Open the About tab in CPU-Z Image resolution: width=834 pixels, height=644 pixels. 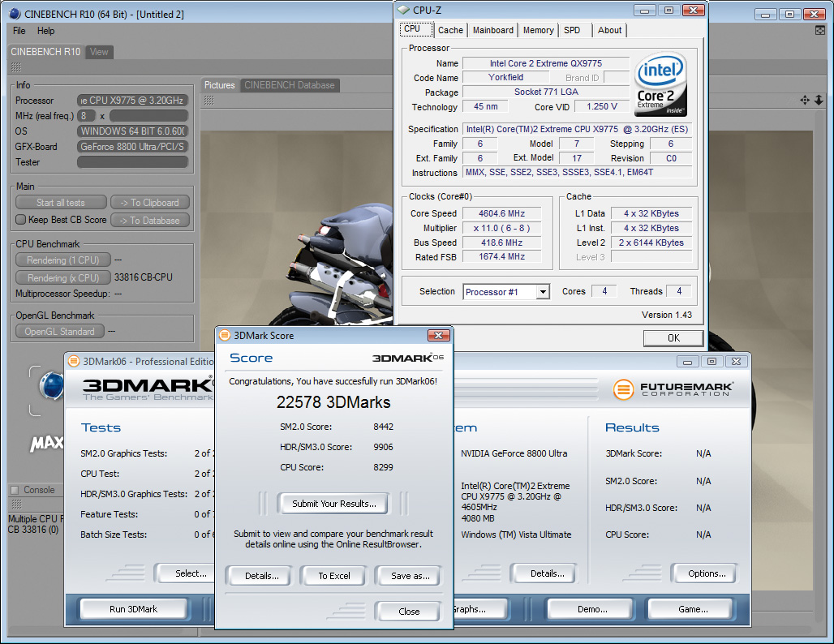tap(609, 30)
